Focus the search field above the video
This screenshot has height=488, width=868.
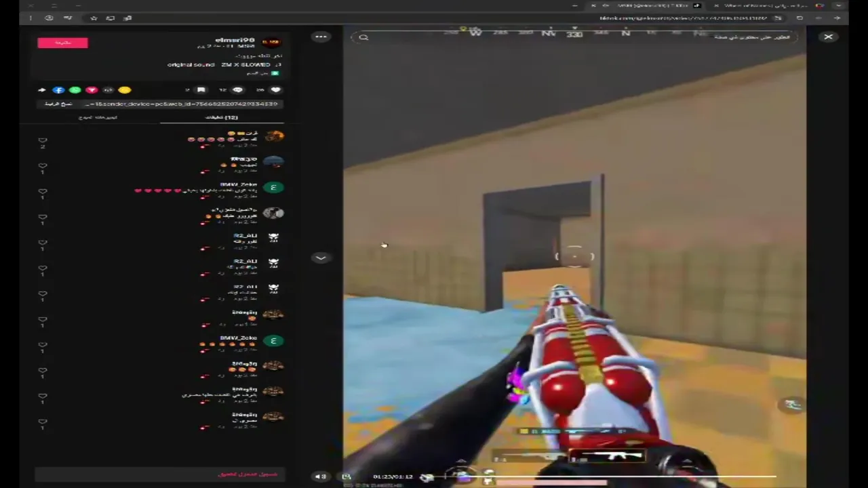click(573, 37)
